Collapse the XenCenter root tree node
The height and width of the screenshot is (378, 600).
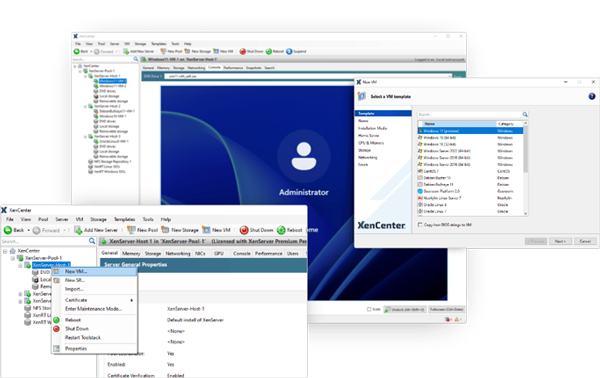pos(5,251)
